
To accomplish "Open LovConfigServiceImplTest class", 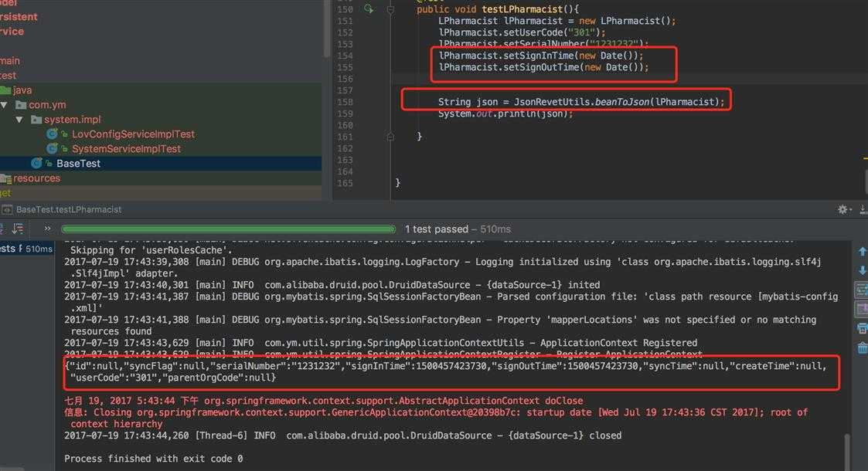I will (134, 134).
